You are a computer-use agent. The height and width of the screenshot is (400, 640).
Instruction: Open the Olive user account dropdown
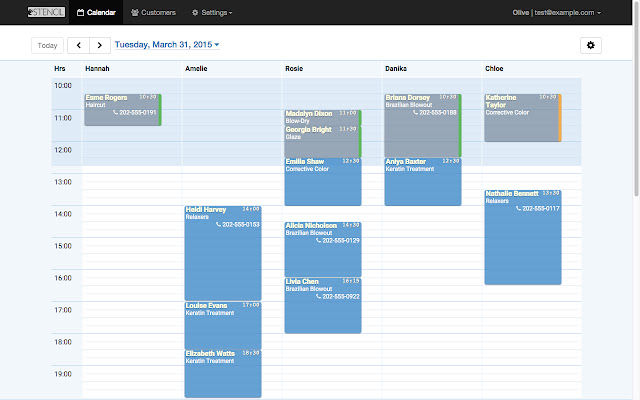pyautogui.click(x=556, y=13)
